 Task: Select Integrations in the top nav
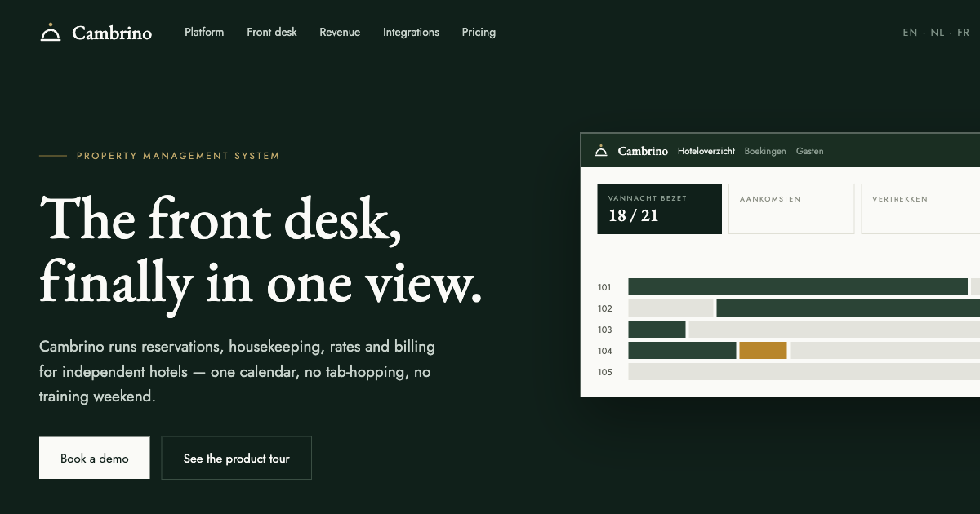[x=411, y=33]
